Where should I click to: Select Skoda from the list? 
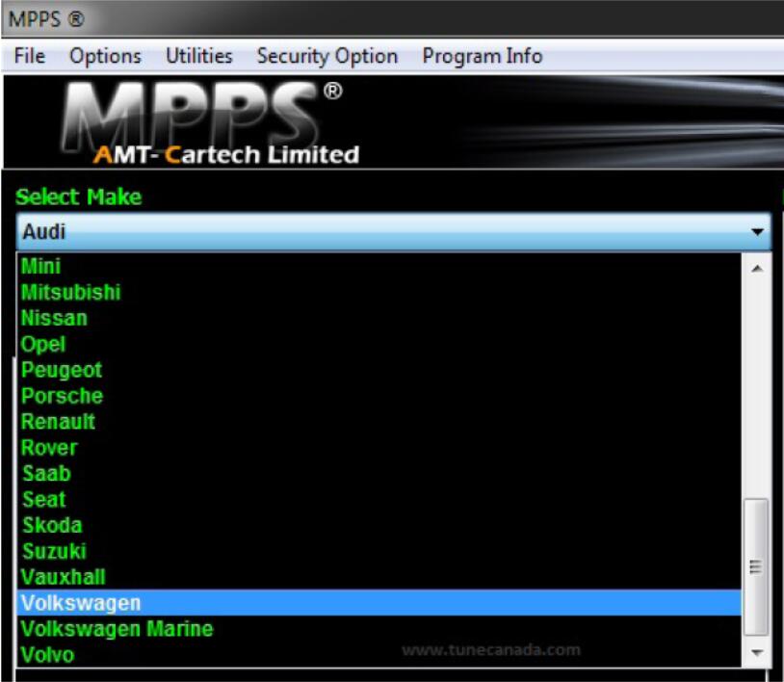tap(379, 526)
